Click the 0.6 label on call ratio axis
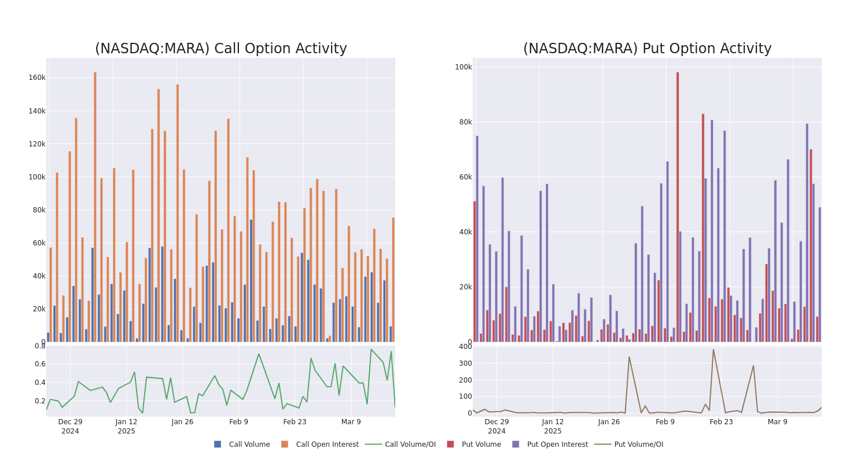868x463 pixels. (x=40, y=364)
